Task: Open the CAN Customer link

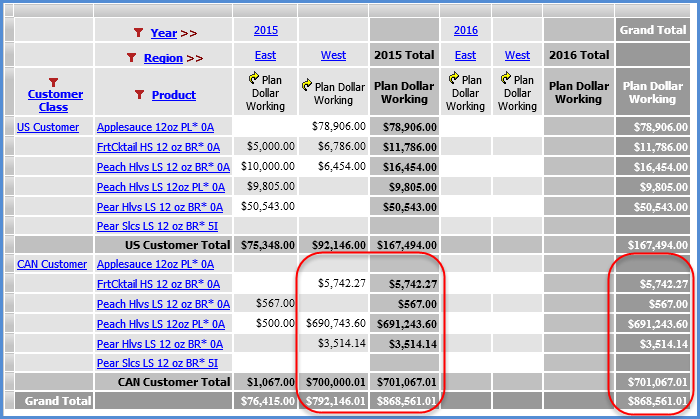Action: pos(52,264)
